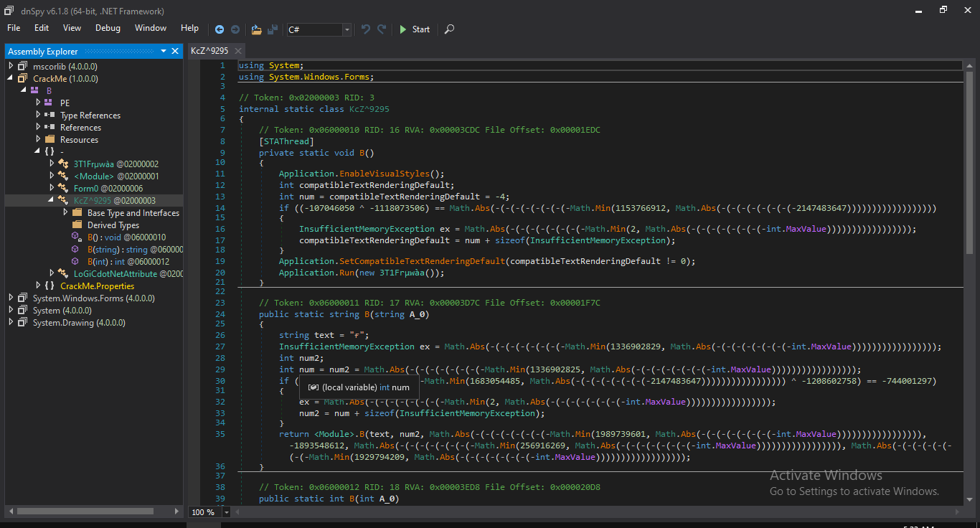Open the Search magnifier icon
The width and height of the screenshot is (980, 528).
pyautogui.click(x=449, y=29)
